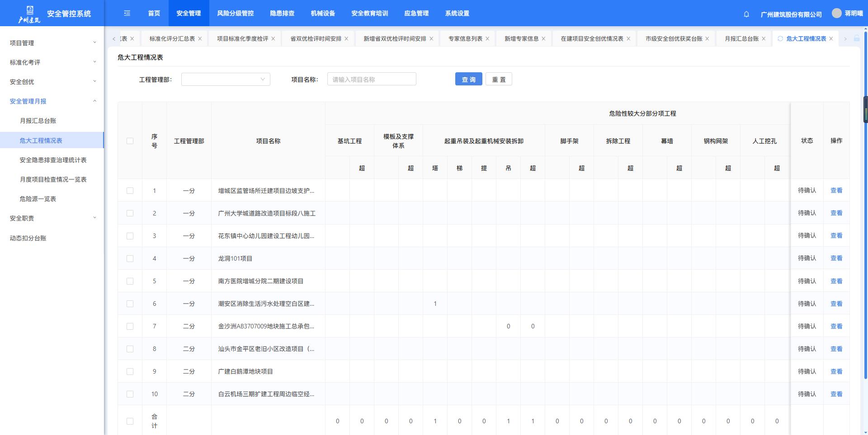868x435 pixels.
Task: Click 查看 link for 广建白鹅潭地块项目
Action: tap(836, 371)
